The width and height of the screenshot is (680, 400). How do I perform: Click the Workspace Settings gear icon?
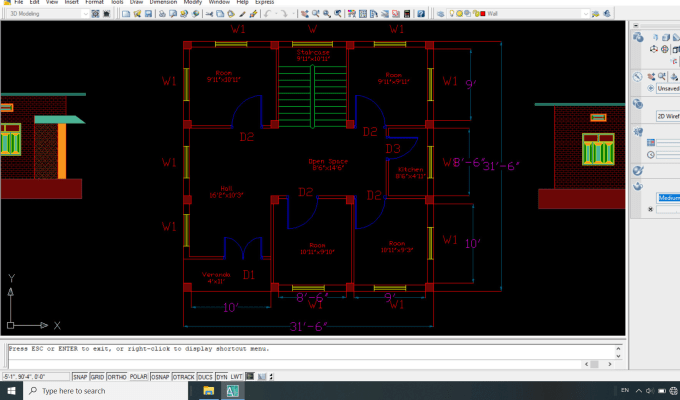pos(95,14)
